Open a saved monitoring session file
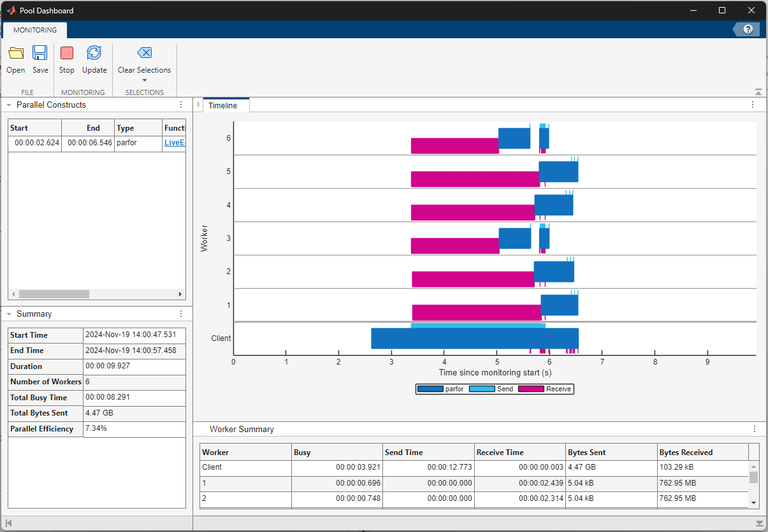The height and width of the screenshot is (532, 768). click(16, 58)
